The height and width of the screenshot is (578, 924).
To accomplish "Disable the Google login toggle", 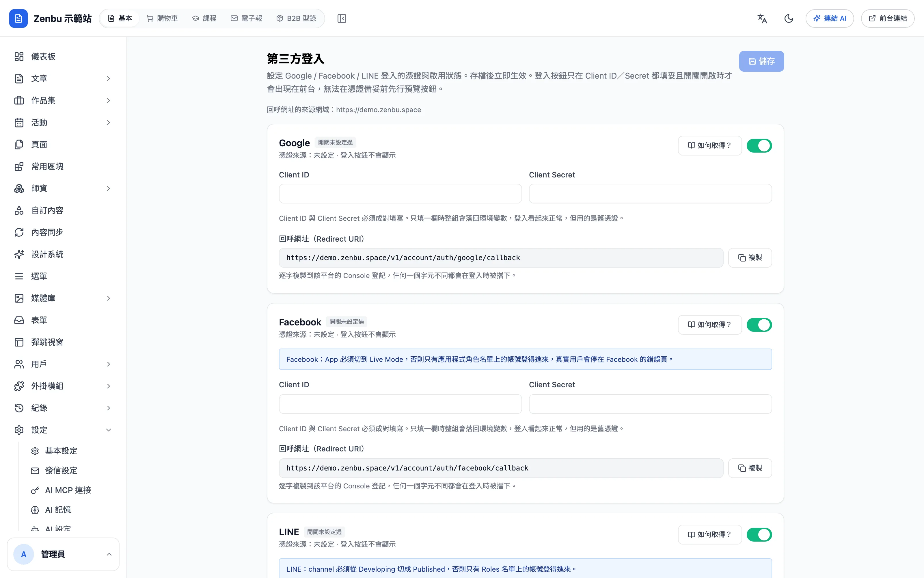I will click(759, 146).
